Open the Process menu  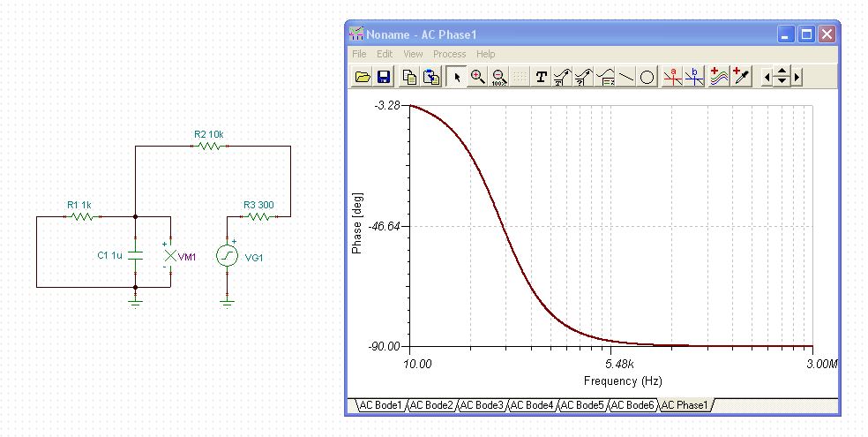[450, 54]
